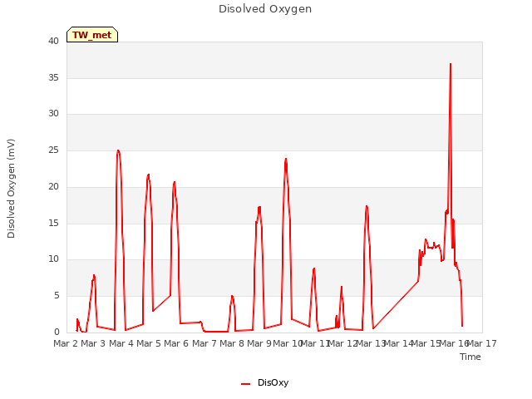Click the y-axis label 5
The height and width of the screenshot is (399, 532).
pos(57,296)
